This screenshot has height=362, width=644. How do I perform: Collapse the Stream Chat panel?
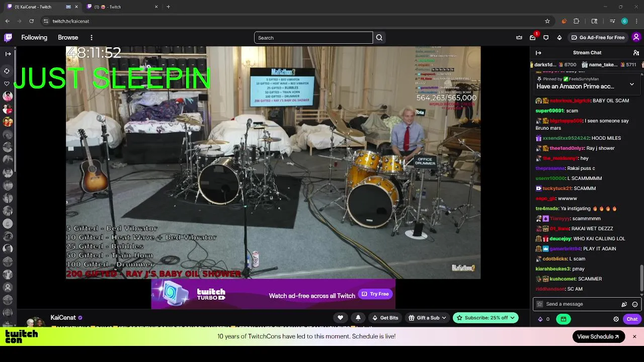pyautogui.click(x=538, y=53)
